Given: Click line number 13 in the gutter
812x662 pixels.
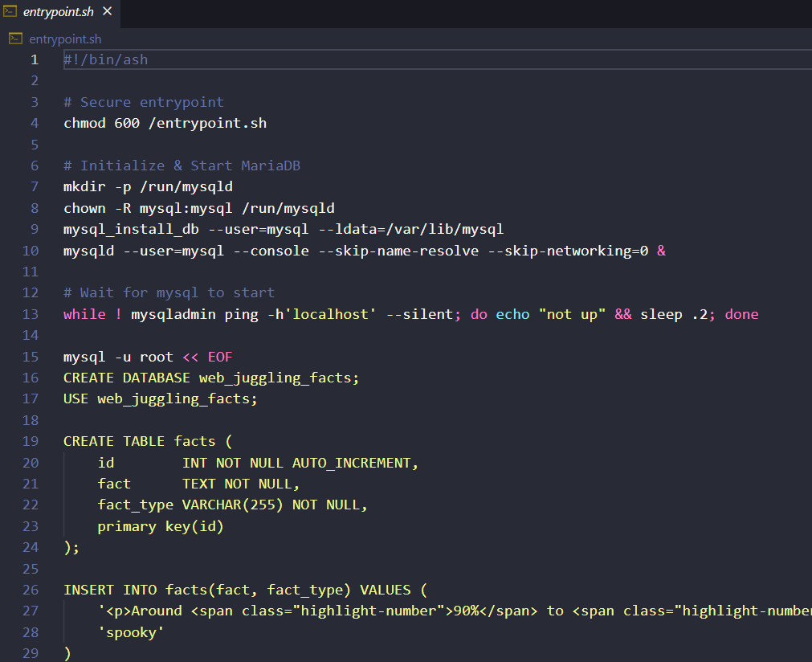Looking at the screenshot, I should pos(31,314).
